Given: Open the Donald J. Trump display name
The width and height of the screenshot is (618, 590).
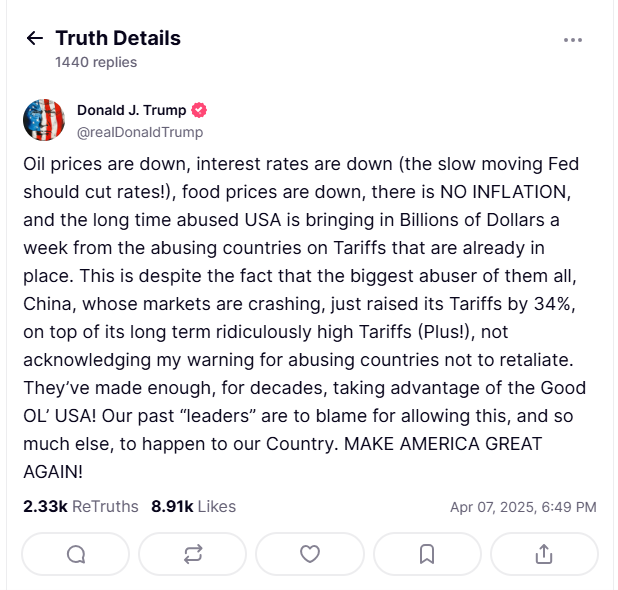Looking at the screenshot, I should [132, 110].
